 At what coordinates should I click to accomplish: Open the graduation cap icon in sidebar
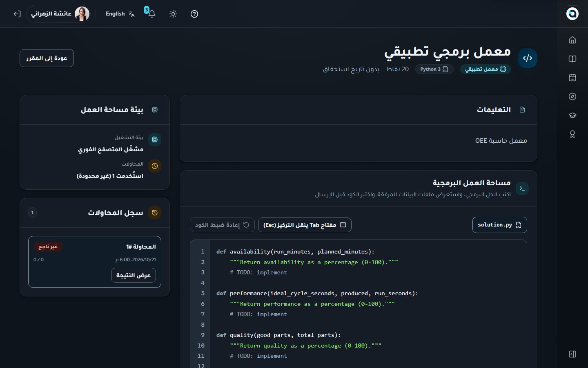[572, 115]
